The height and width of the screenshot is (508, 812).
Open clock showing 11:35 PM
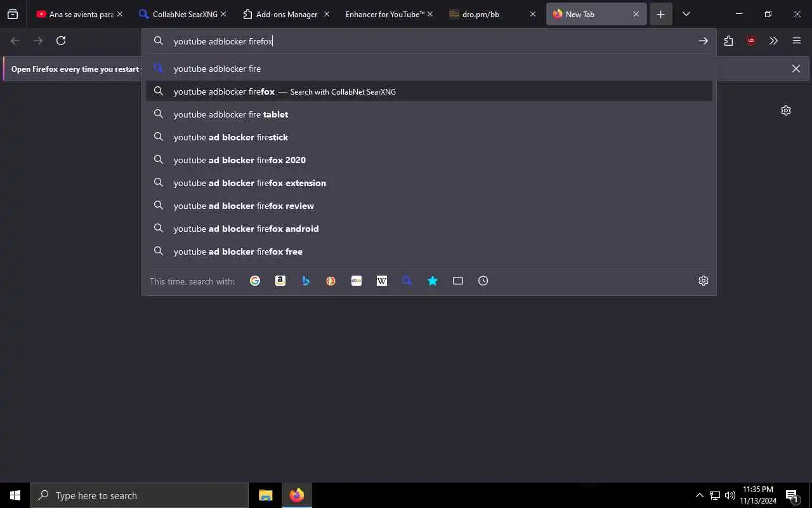758,495
